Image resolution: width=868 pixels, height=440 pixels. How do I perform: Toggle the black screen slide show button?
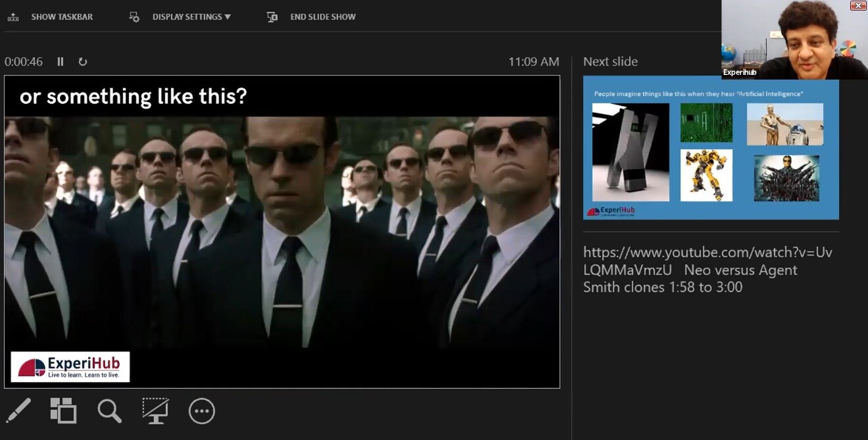click(x=155, y=411)
